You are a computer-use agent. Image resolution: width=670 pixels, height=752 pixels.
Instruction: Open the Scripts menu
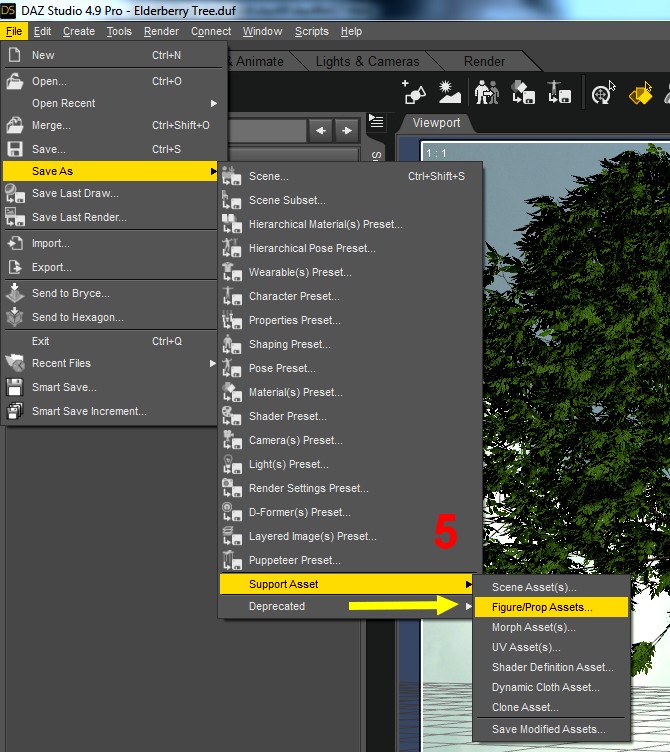tap(312, 31)
